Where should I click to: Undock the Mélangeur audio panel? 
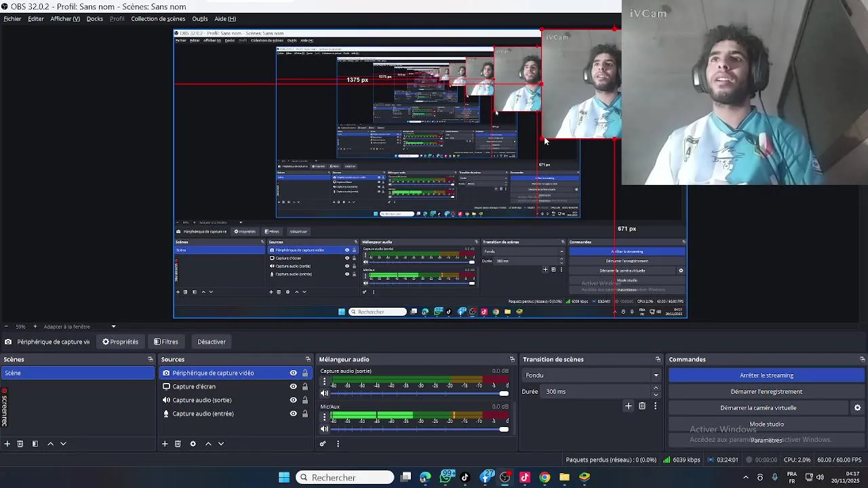click(x=512, y=359)
